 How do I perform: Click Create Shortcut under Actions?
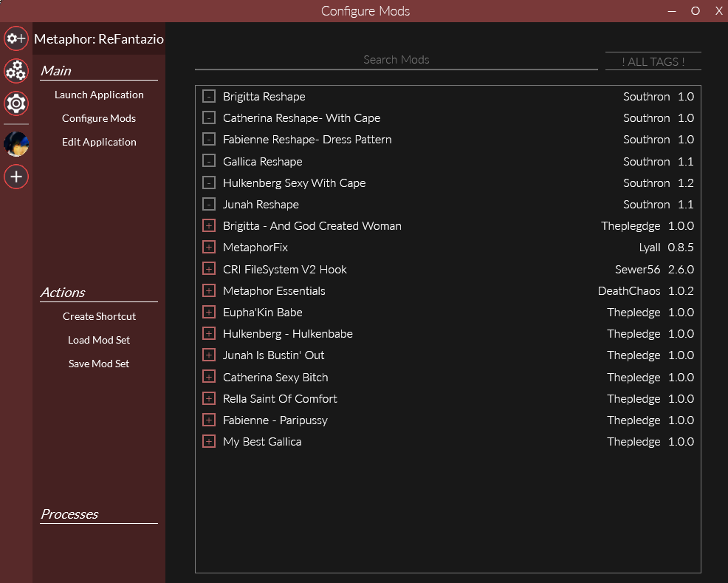tap(99, 316)
